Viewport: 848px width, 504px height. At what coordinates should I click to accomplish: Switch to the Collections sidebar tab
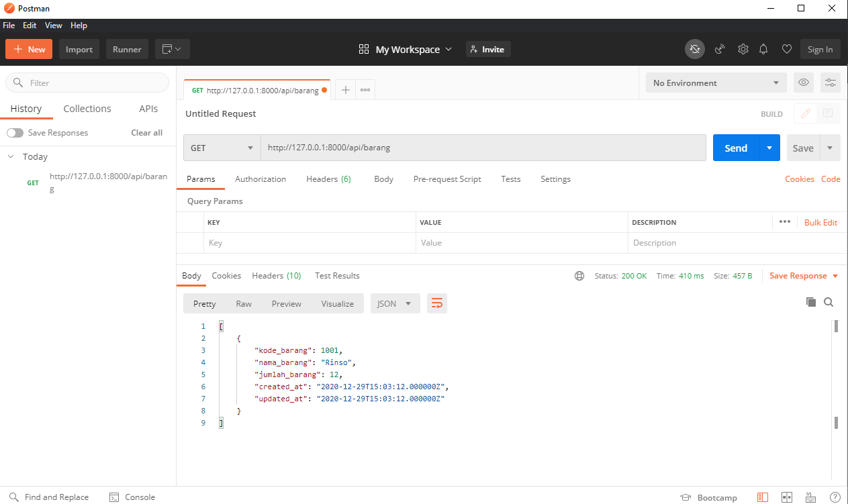coord(87,109)
